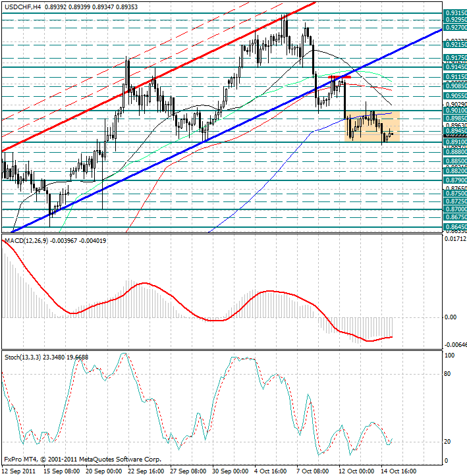
Task: Click the 0.8820 price level label
Action: [x=455, y=171]
